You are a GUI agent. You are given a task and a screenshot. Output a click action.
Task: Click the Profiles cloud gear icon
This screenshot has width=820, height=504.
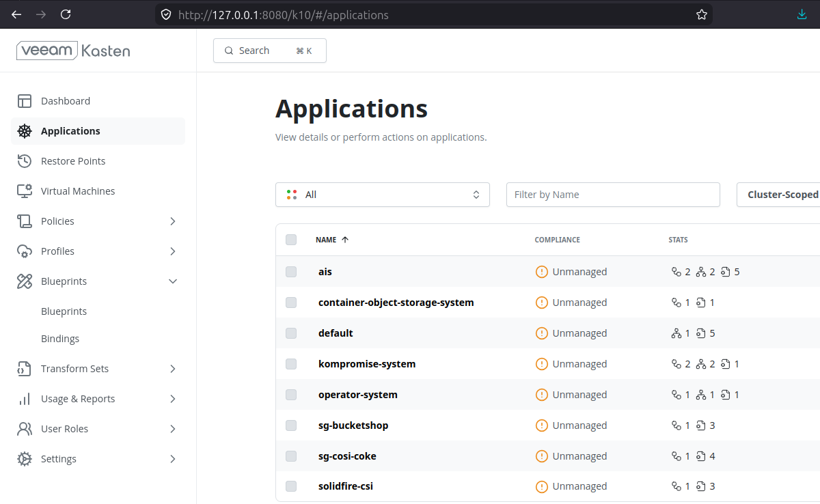point(25,251)
